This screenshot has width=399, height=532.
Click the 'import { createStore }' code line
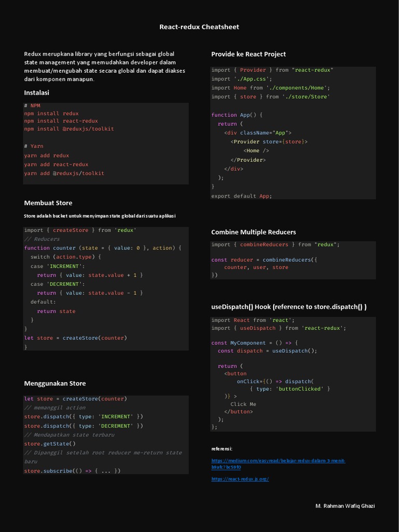(80, 230)
